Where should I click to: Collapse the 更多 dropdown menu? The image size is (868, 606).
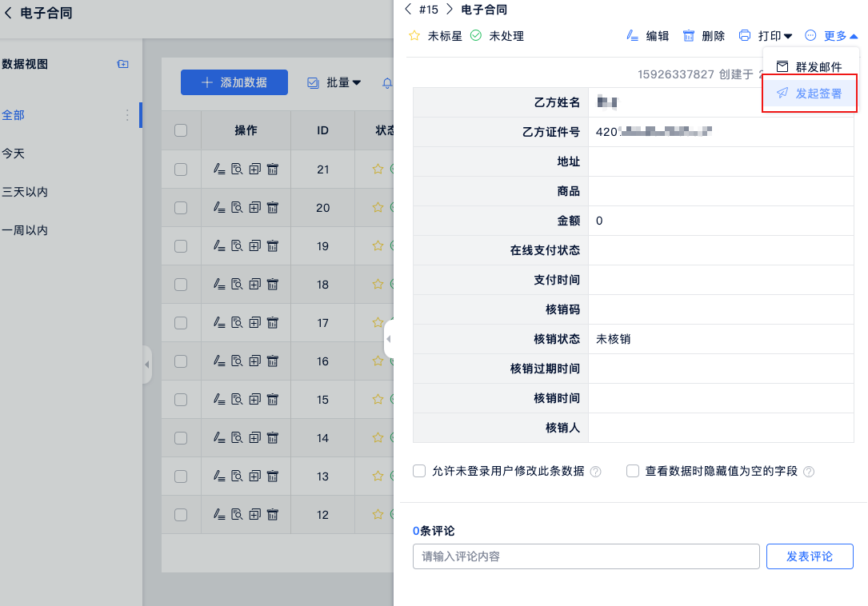[x=833, y=36]
